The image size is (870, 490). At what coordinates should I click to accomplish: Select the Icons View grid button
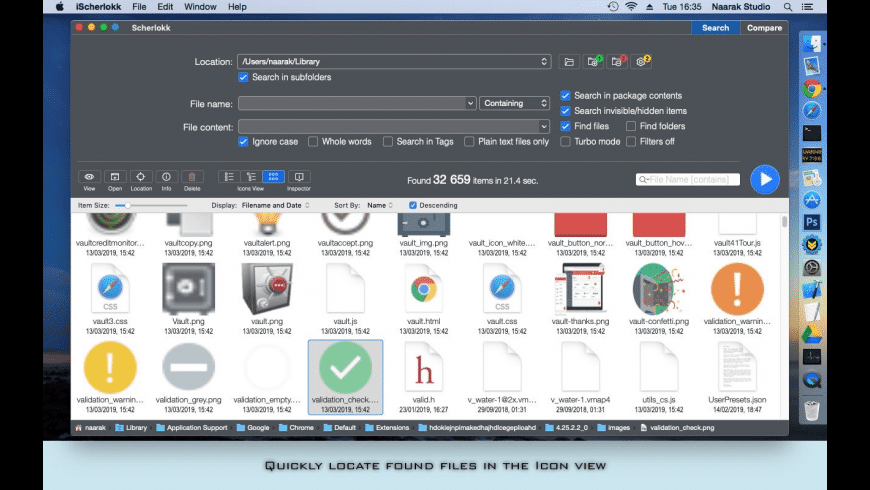point(273,176)
